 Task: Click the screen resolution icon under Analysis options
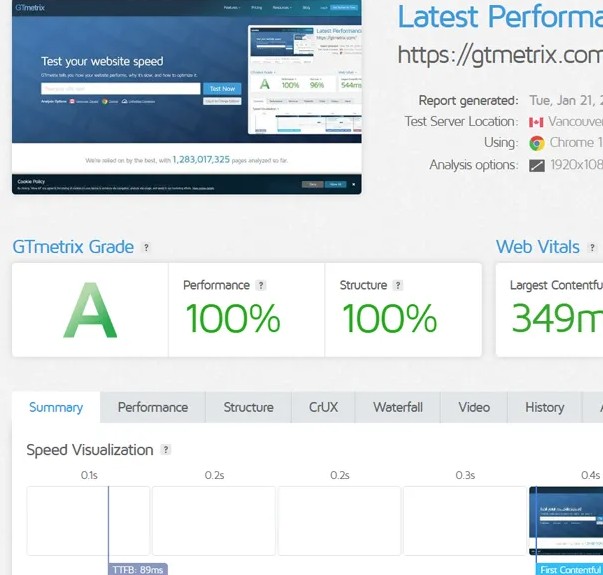pyautogui.click(x=537, y=165)
